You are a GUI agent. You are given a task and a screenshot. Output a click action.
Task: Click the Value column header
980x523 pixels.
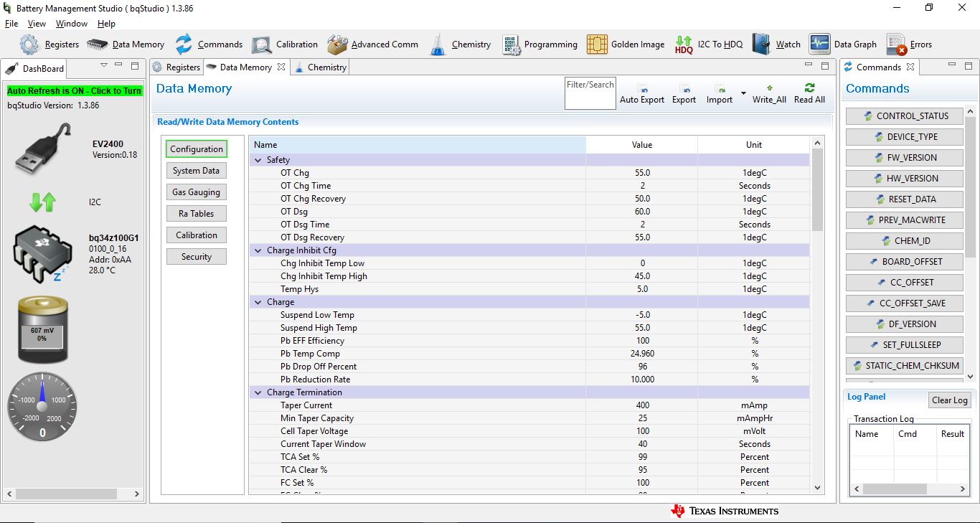coord(642,145)
